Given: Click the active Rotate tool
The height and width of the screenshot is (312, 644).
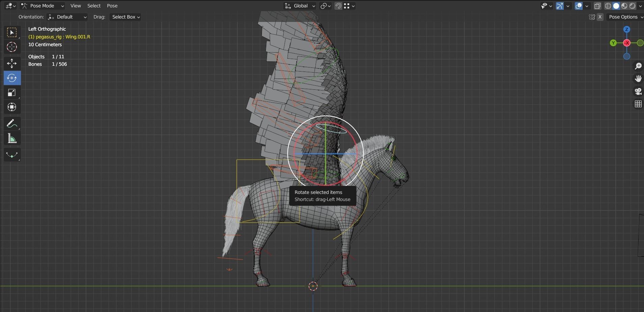Looking at the screenshot, I should 12,78.
